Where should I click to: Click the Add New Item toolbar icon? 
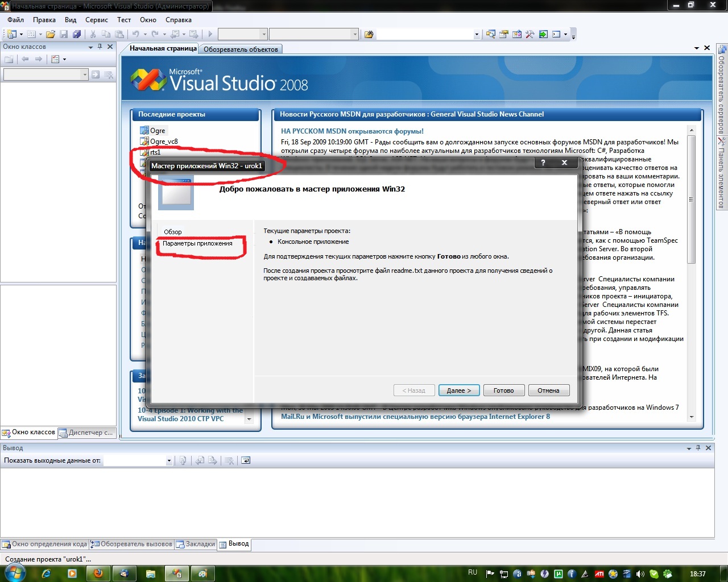(32, 34)
